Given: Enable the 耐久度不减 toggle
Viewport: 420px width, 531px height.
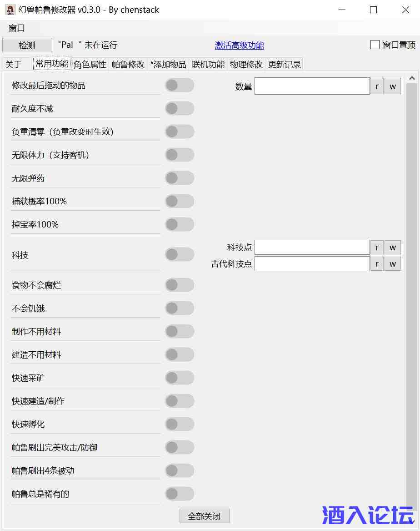Looking at the screenshot, I should pos(180,108).
